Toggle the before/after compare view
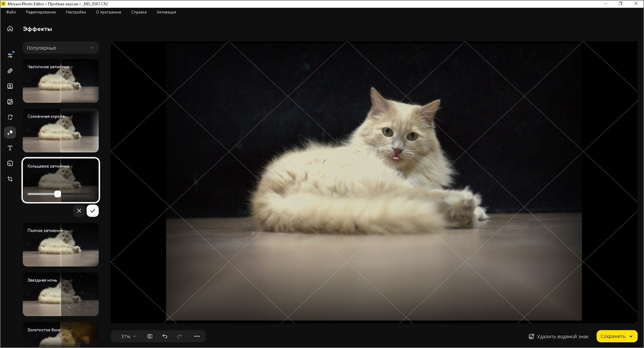 pos(150,336)
